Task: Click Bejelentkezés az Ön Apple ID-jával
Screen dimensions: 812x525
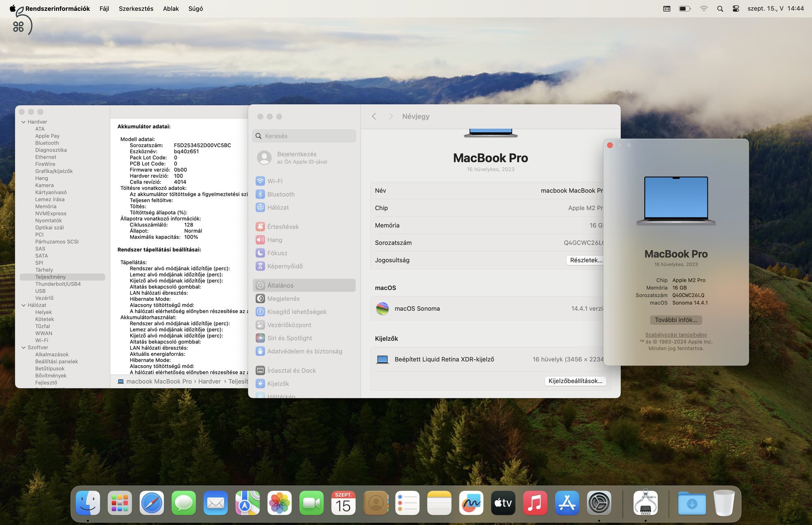Action: [x=304, y=157]
